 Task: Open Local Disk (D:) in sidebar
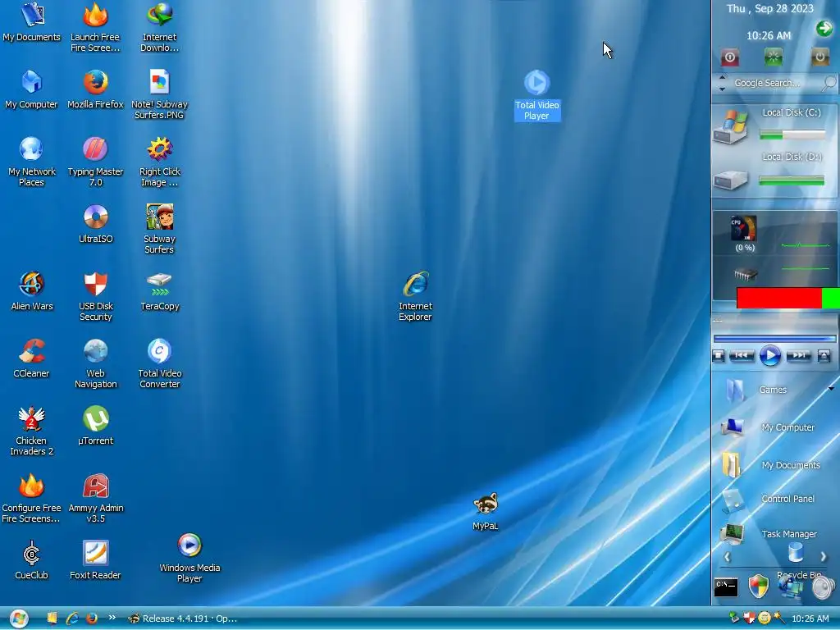click(774, 173)
